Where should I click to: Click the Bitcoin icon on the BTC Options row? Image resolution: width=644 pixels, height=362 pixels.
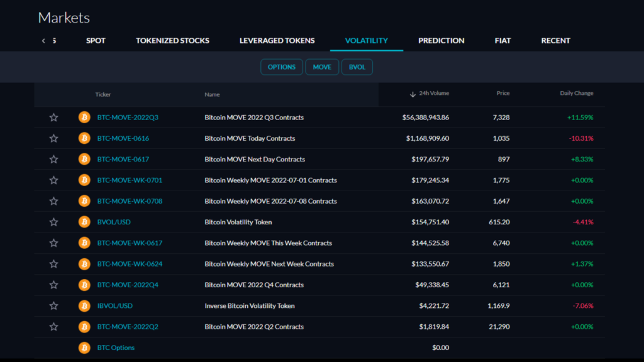point(84,348)
